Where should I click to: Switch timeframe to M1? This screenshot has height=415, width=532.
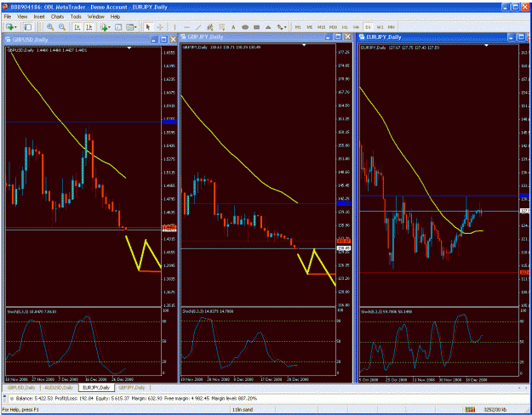(298, 27)
